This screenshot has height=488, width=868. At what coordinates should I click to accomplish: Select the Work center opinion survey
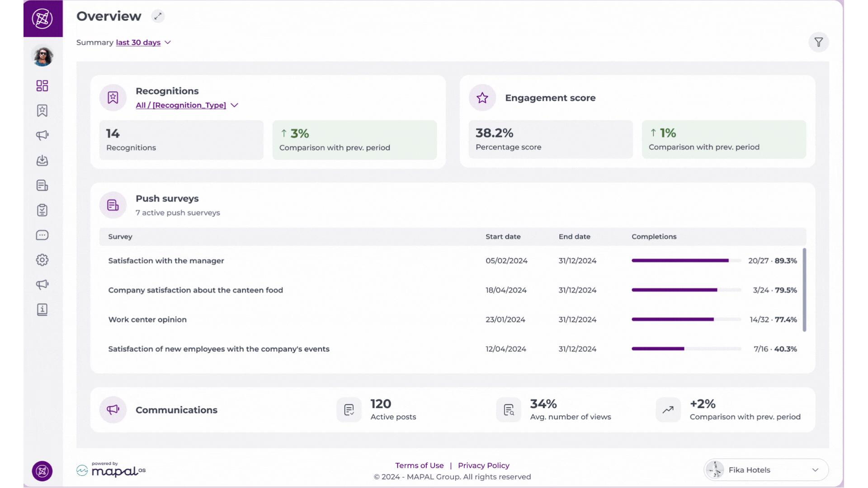click(x=147, y=319)
